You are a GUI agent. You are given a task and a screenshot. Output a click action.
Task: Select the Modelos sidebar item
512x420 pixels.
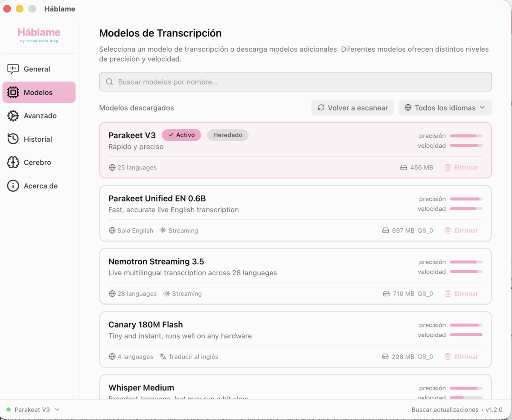click(39, 93)
